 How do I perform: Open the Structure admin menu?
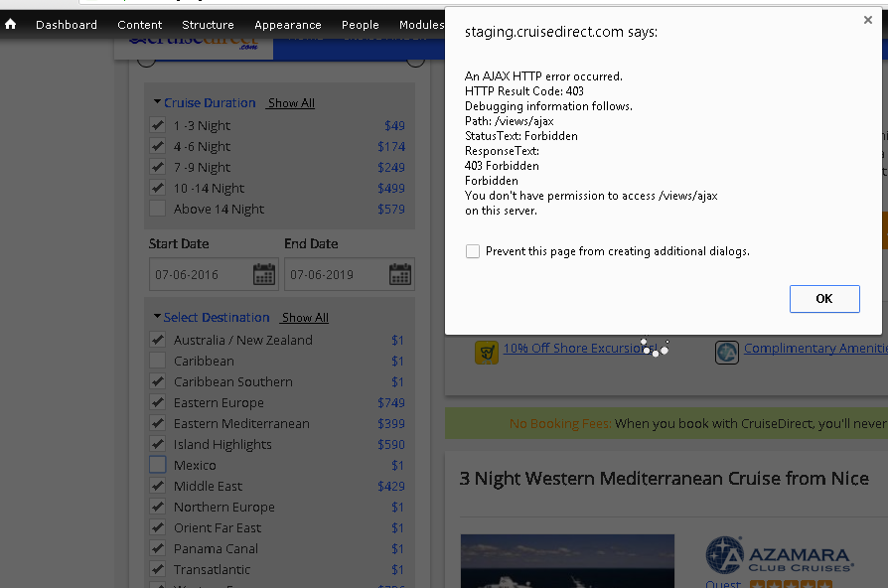click(208, 25)
